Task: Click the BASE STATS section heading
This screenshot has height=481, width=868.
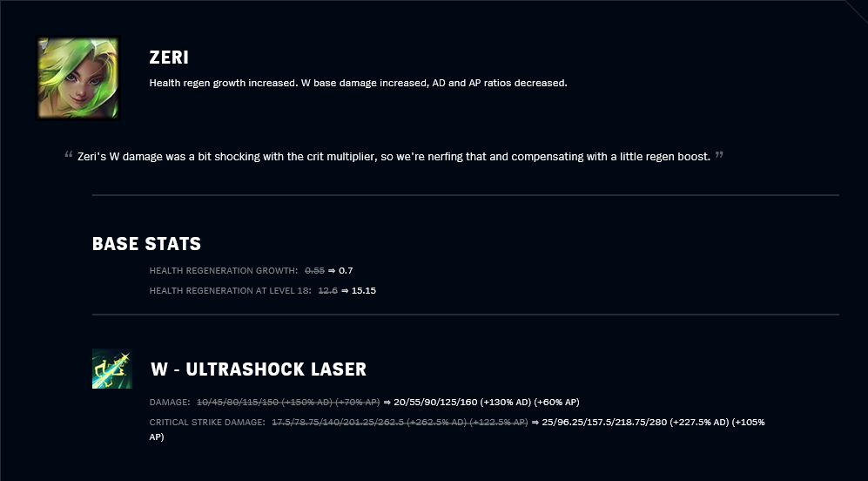Action: [x=146, y=244]
